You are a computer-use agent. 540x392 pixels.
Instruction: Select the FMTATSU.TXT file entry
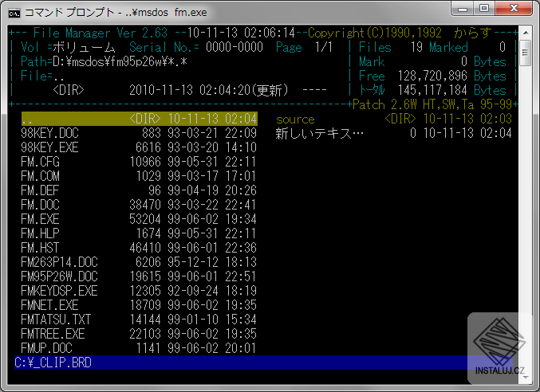[139, 319]
